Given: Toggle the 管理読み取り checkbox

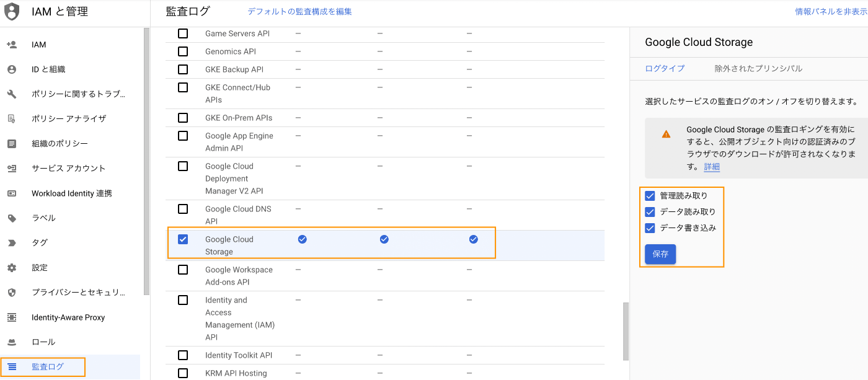Looking at the screenshot, I should (x=650, y=196).
